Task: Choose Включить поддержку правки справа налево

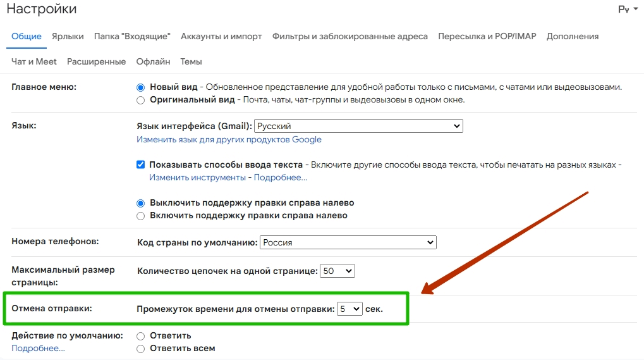Action: pos(141,216)
